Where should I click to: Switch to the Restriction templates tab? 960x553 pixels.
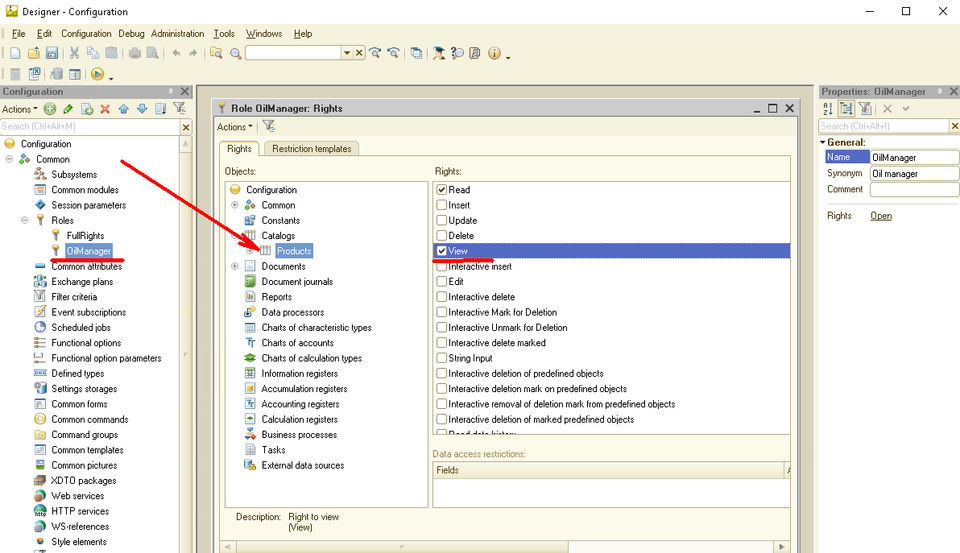click(311, 149)
